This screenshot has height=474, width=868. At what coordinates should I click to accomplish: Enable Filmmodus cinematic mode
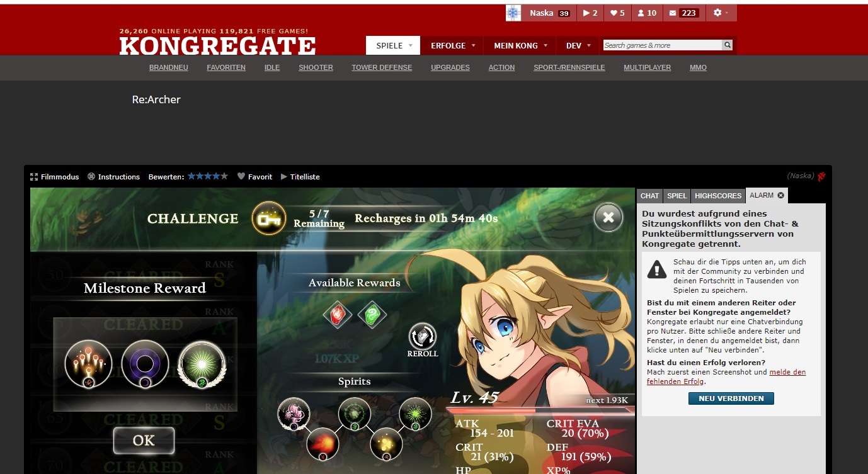tap(55, 177)
